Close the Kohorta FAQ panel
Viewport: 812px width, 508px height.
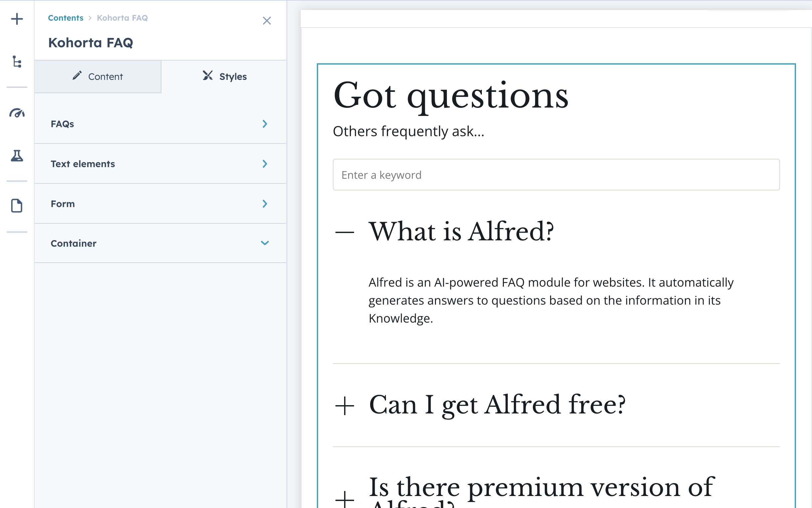267,21
